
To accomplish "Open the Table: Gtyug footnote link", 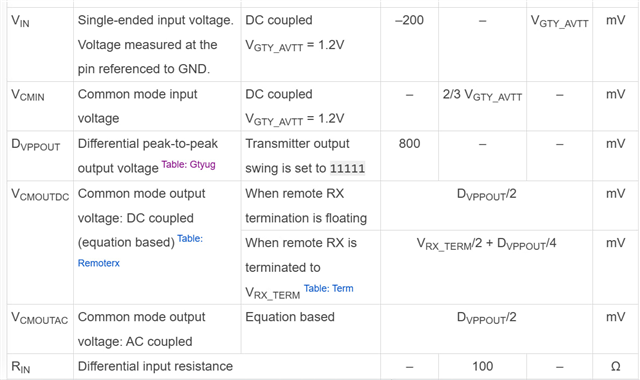I will pos(188,164).
